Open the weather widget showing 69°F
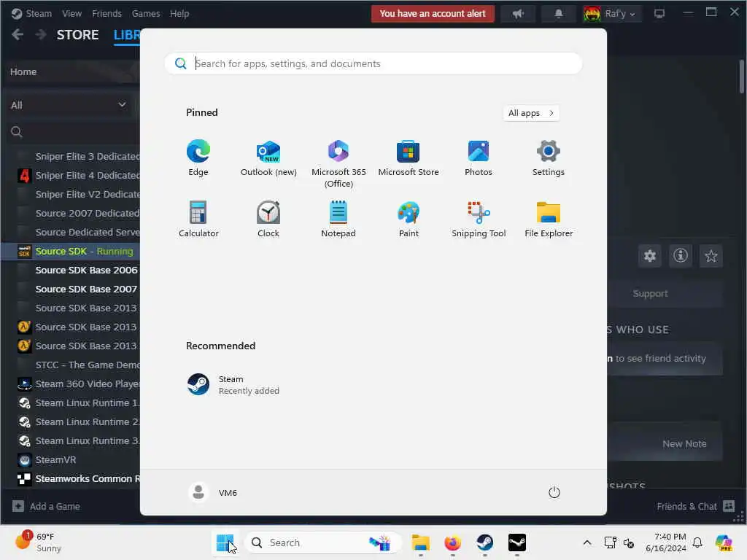This screenshot has height=560, width=747. click(38, 542)
